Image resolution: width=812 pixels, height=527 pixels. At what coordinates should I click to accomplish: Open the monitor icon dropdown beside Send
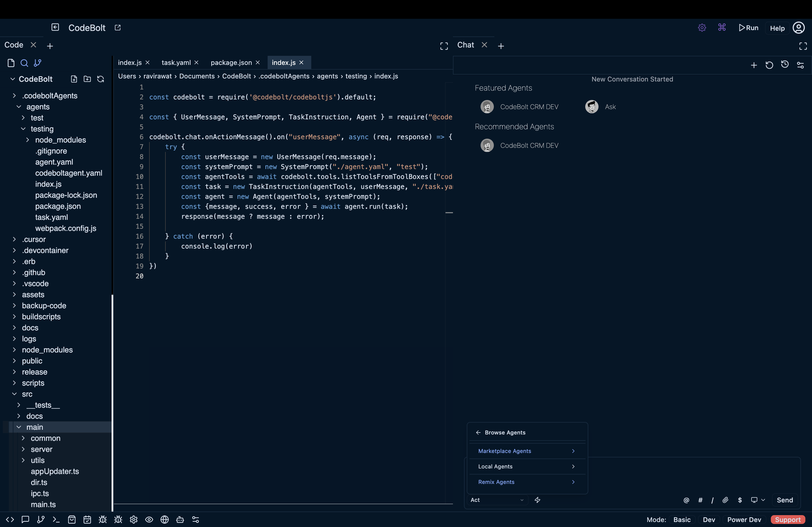pos(758,500)
